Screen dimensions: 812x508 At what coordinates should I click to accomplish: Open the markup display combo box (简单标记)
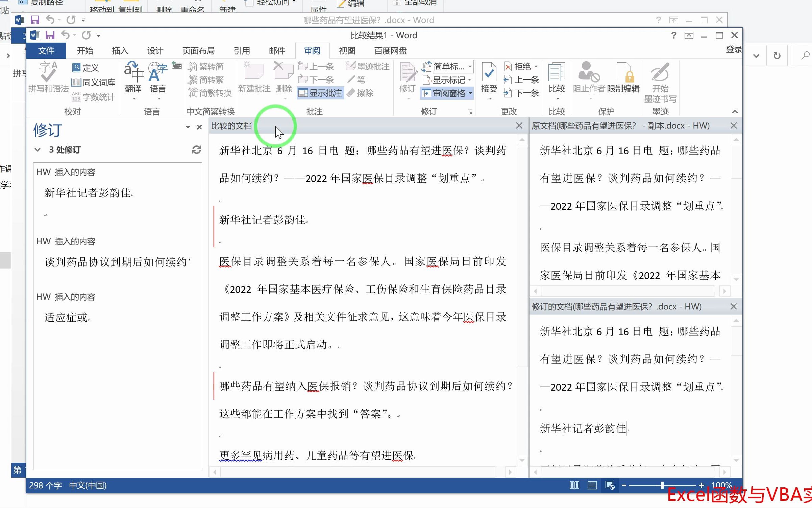coord(453,67)
